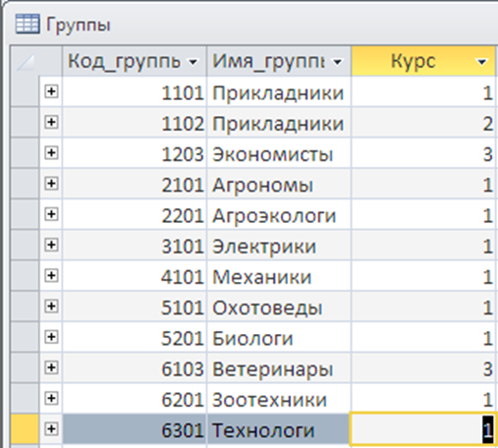Click the cell with code 5201
This screenshot has height=448, width=498.
(135, 337)
